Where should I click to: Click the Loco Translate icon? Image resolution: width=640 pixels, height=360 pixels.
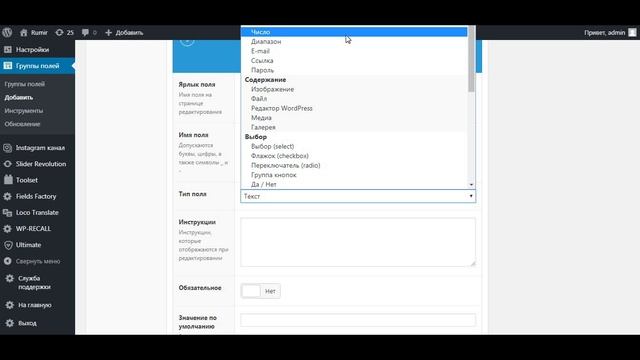tap(8, 213)
